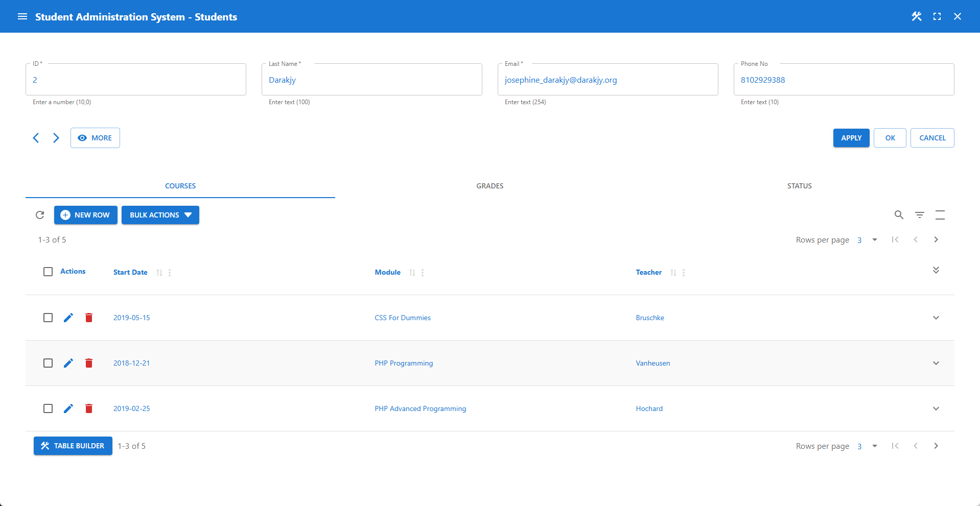Sort the table by Start Date
Image resolution: width=980 pixels, height=506 pixels.
click(x=159, y=272)
